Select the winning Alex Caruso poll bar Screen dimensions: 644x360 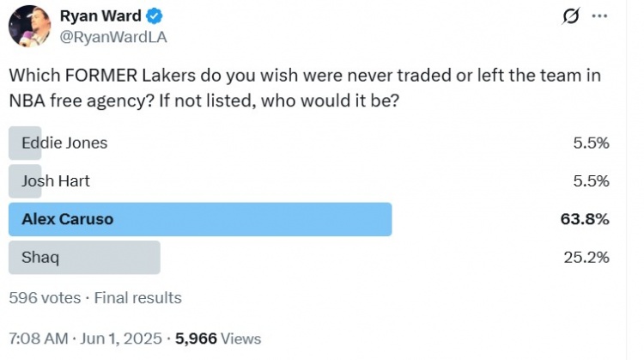[200, 219]
